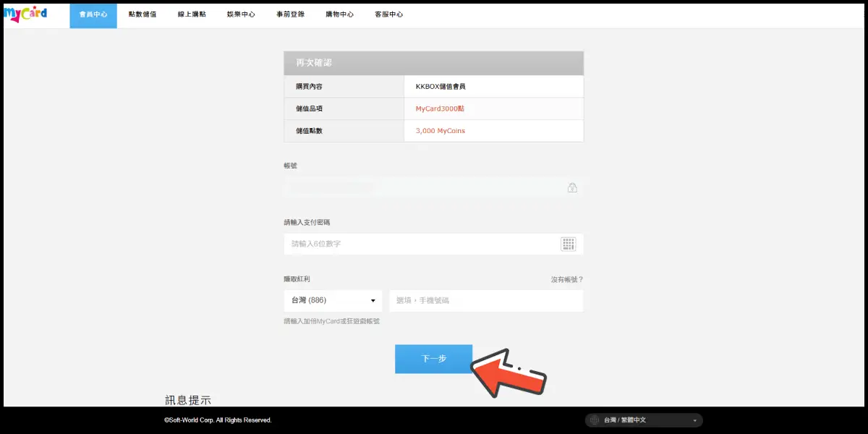Viewport: 868px width, 434px height.
Task: Go to 點數儲值 menu
Action: [142, 14]
